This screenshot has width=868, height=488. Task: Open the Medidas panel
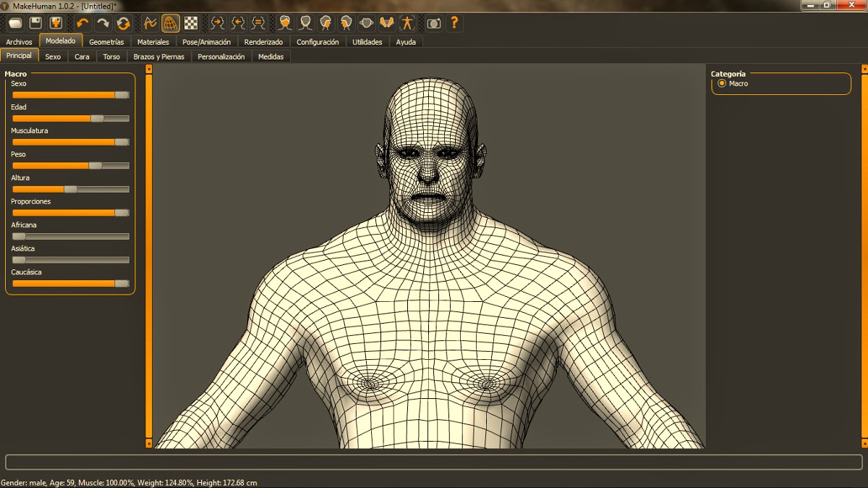[x=271, y=56]
